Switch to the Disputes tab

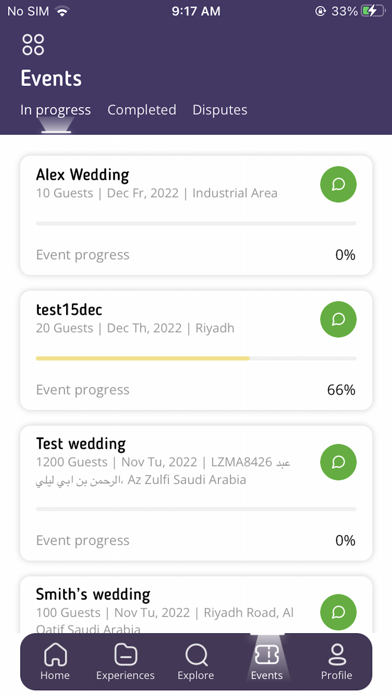click(220, 110)
